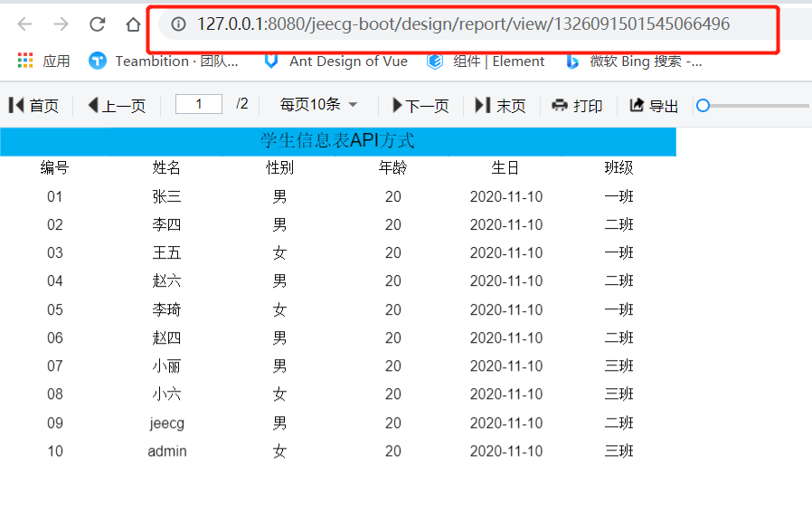Viewport: 812px width, 521px height.
Task: Click the 姓名 column header
Action: 166,168
